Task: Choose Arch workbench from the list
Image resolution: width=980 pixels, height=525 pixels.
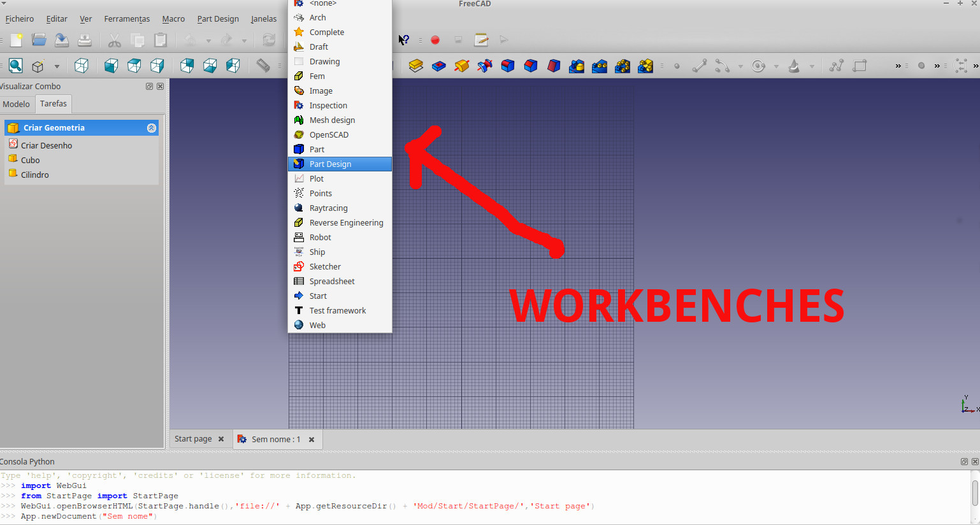Action: tap(340, 18)
